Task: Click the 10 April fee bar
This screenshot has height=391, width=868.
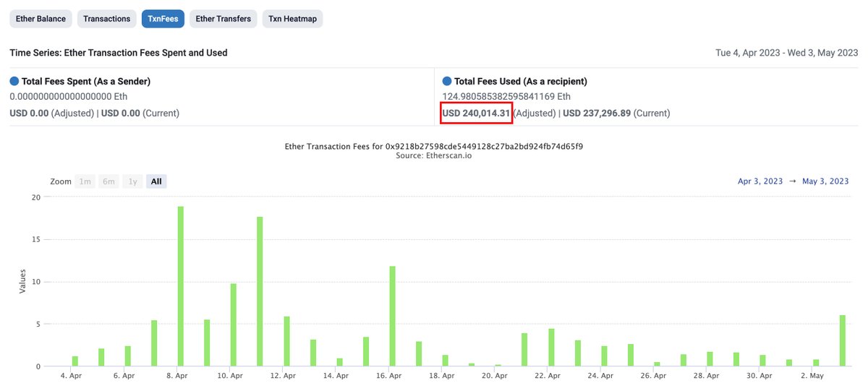Action: [234, 325]
